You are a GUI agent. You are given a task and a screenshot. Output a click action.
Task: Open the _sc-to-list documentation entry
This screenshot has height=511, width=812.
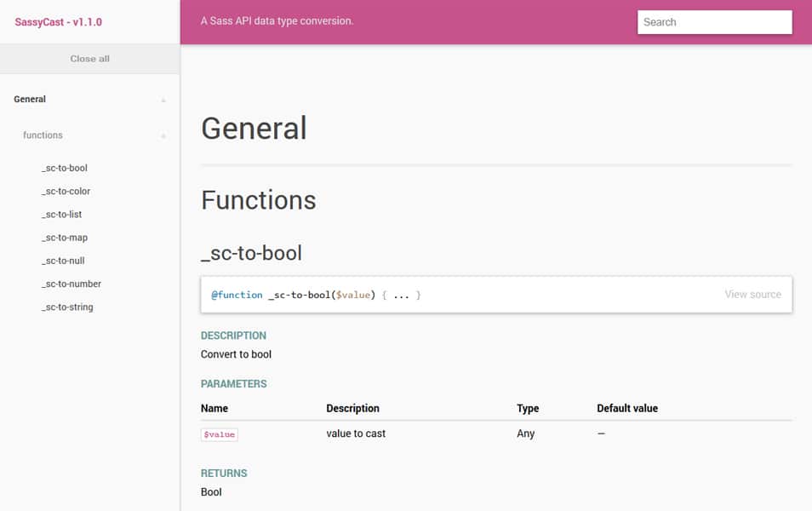tap(60, 214)
